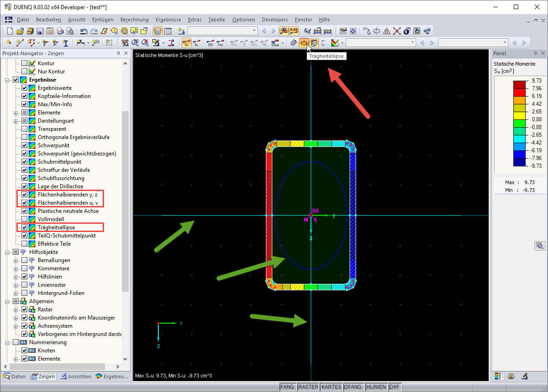548x392 pixels.
Task: Toggle Flächenhalbierenden y, z checkbox
Action: tap(25, 195)
